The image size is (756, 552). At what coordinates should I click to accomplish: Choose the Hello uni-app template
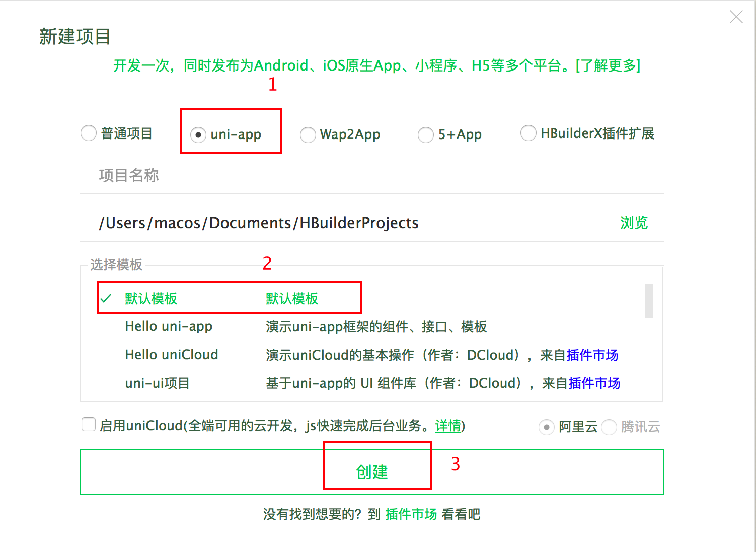(169, 326)
